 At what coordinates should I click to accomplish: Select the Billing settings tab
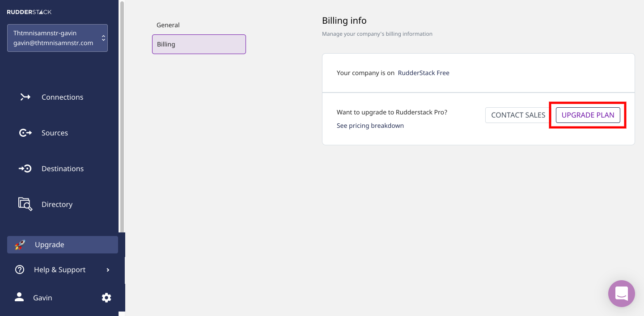tap(199, 44)
